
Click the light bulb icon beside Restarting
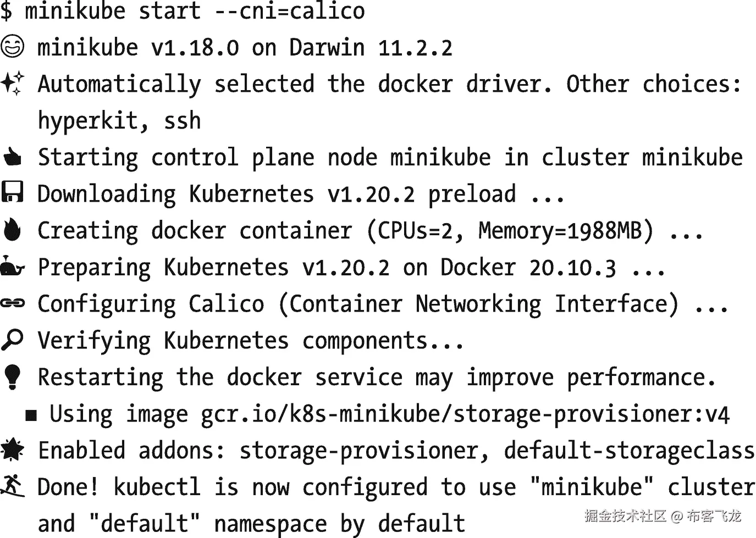click(x=12, y=377)
